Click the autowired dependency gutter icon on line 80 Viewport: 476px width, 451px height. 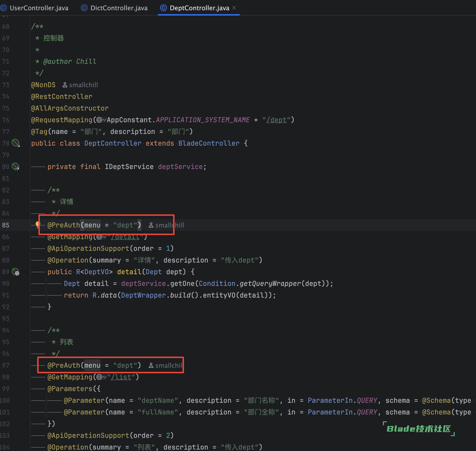pyautogui.click(x=16, y=167)
